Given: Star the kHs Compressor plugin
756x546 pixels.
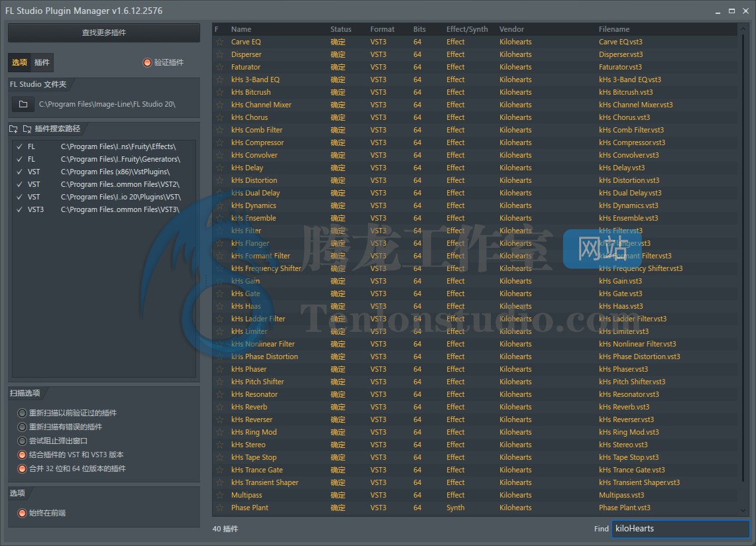Looking at the screenshot, I should 220,142.
